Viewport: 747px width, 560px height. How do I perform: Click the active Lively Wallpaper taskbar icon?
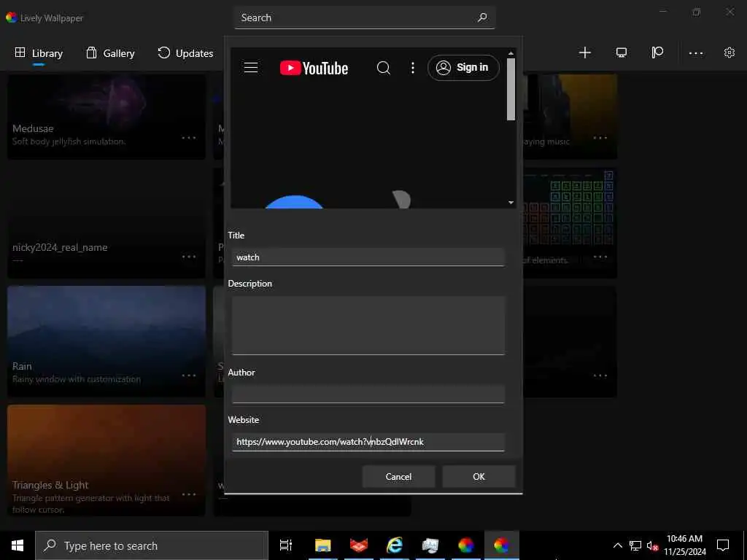pos(501,545)
